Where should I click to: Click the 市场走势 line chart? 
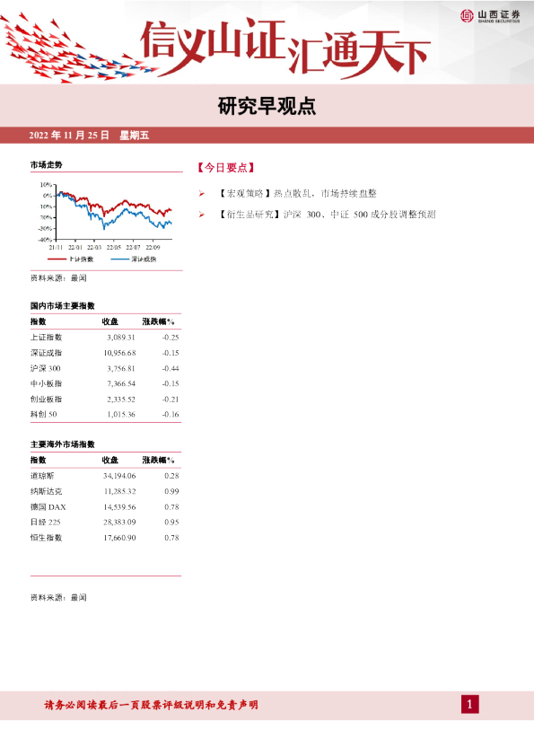point(106,215)
